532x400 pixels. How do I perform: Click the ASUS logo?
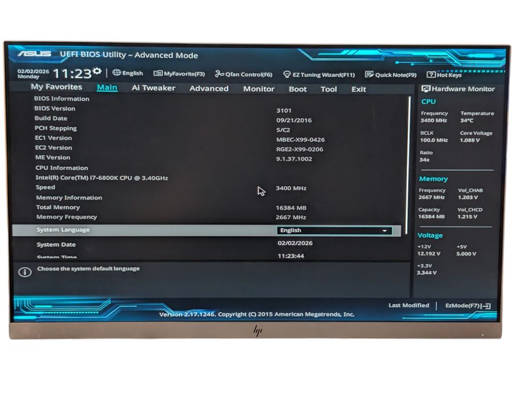(x=34, y=54)
